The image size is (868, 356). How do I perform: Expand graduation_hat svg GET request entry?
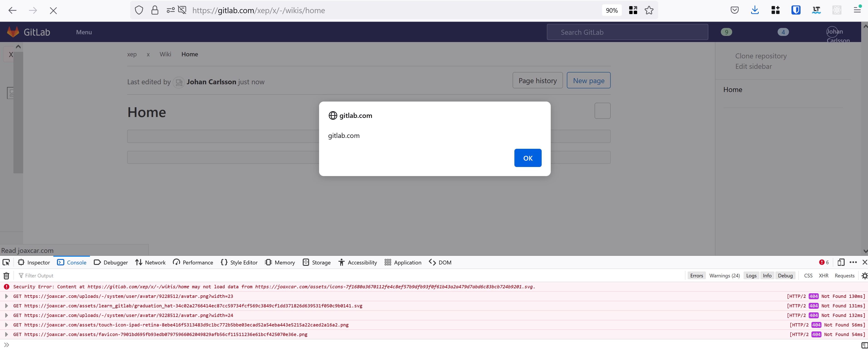pos(6,306)
